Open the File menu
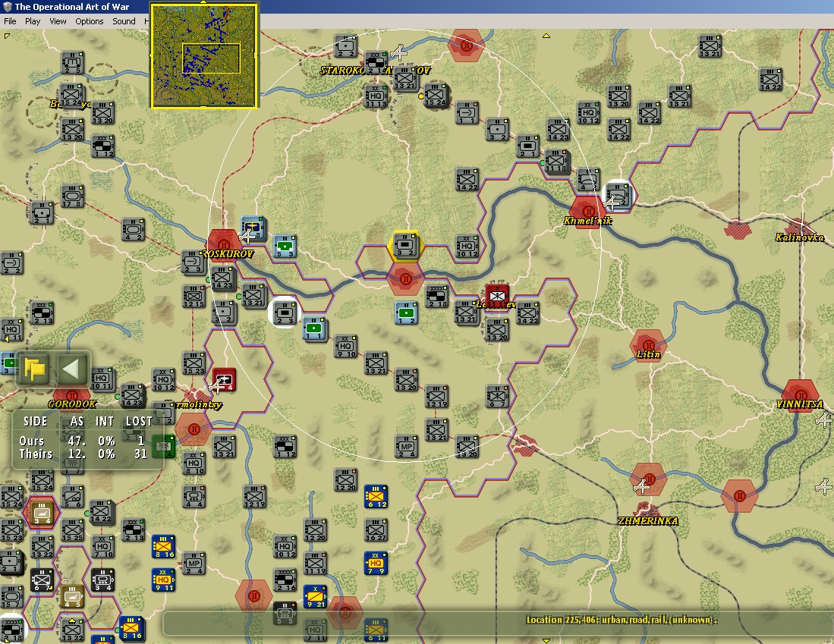The image size is (834, 644). coord(10,21)
